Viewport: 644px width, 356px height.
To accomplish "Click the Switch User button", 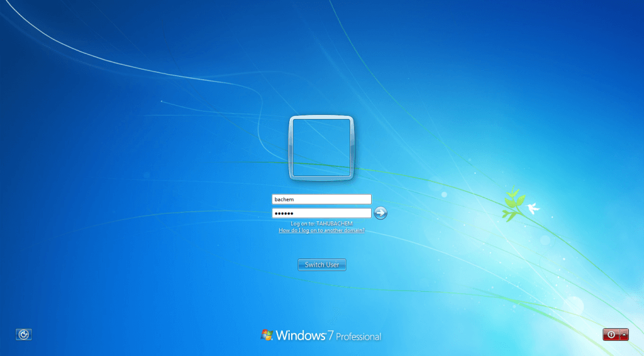I will 321,265.
